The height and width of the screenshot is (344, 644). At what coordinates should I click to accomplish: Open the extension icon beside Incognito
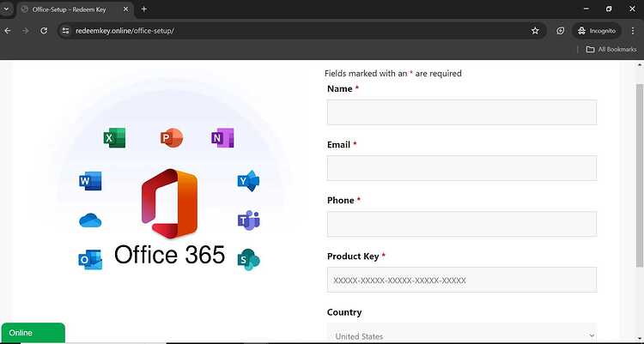click(560, 31)
